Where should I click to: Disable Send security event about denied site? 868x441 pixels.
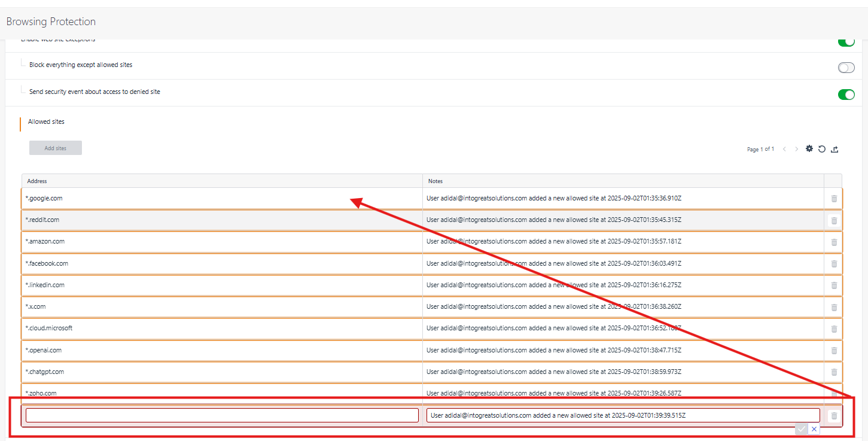click(x=846, y=95)
